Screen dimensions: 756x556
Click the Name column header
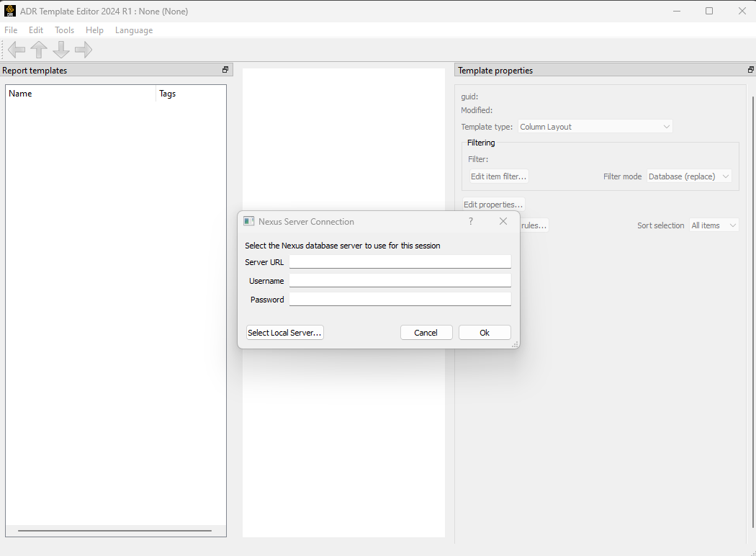pos(81,94)
